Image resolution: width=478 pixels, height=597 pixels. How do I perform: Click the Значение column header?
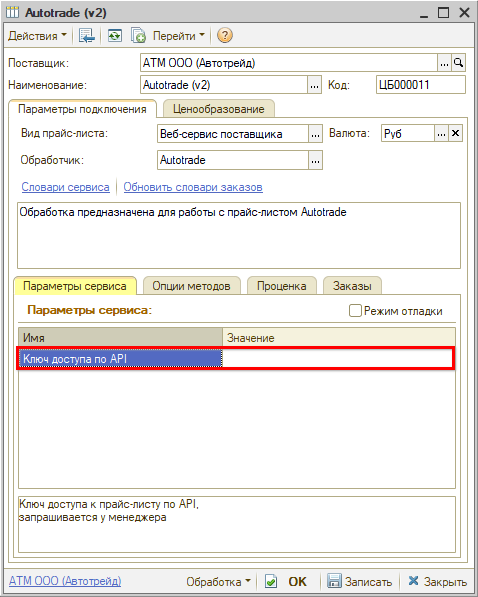click(339, 337)
